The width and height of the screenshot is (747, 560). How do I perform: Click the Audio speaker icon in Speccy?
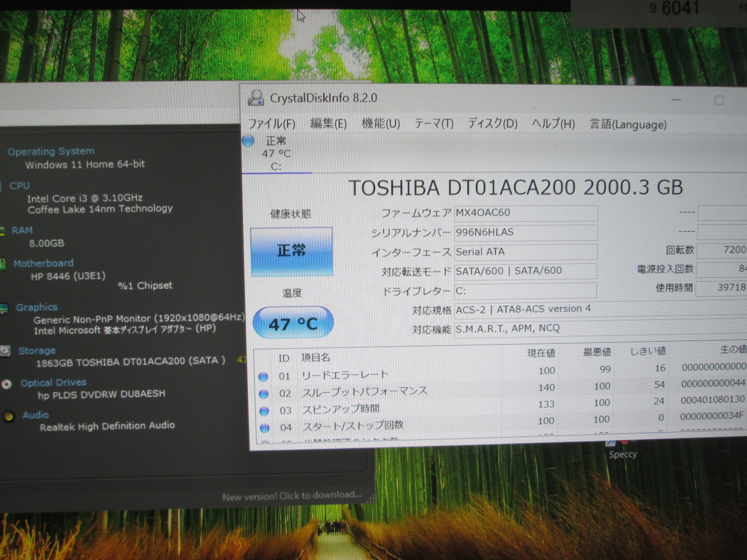[8, 416]
